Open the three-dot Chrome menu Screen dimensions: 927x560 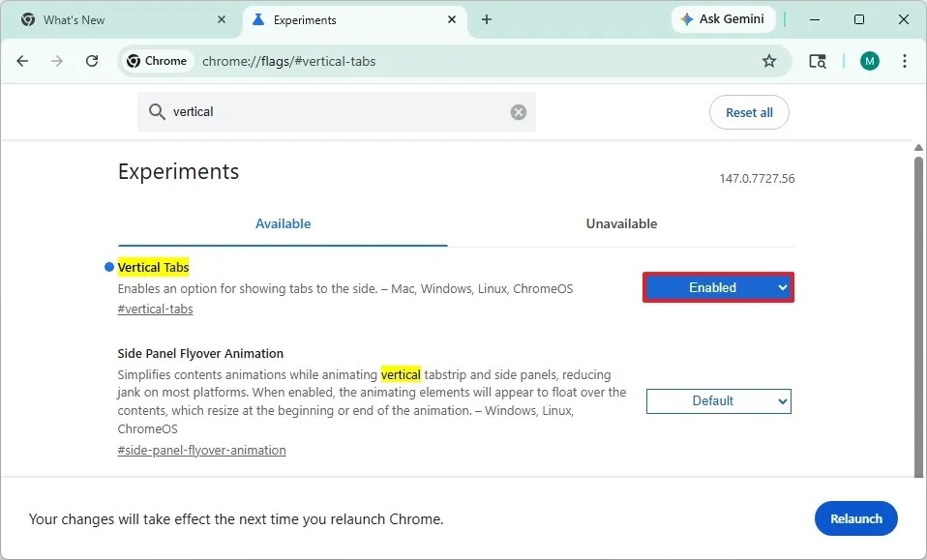point(904,60)
